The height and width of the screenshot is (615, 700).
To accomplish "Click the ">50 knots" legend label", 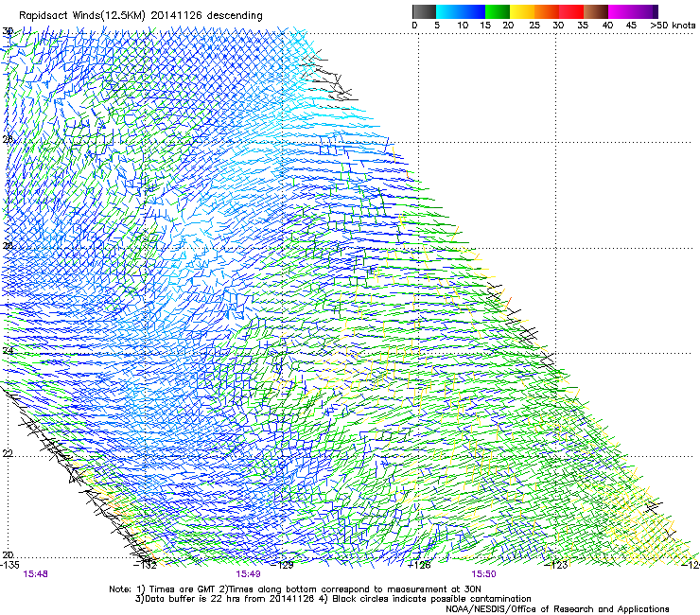I will (x=673, y=26).
